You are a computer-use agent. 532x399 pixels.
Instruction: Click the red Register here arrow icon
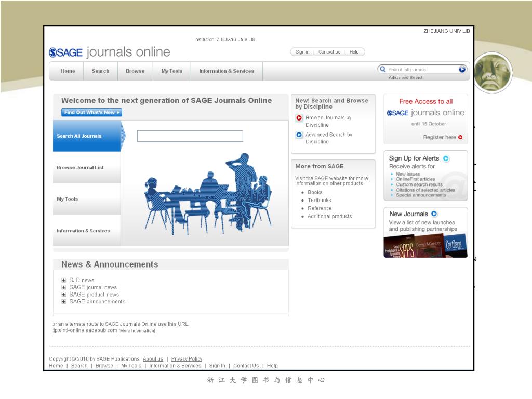coord(460,137)
